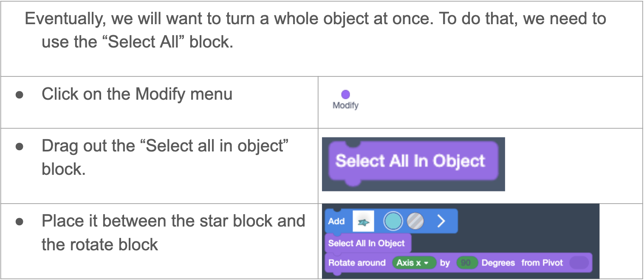
Task: Open the Modify menu label
Action: coord(345,106)
